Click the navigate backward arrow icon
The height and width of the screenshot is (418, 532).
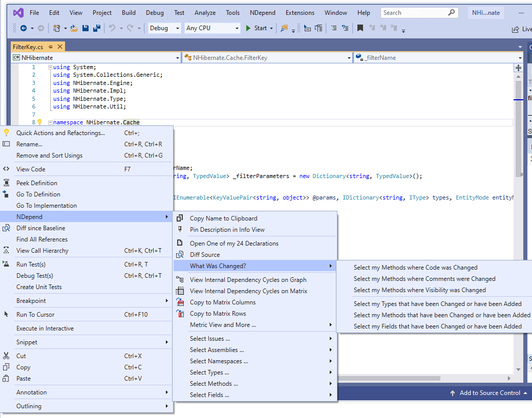[x=24, y=28]
